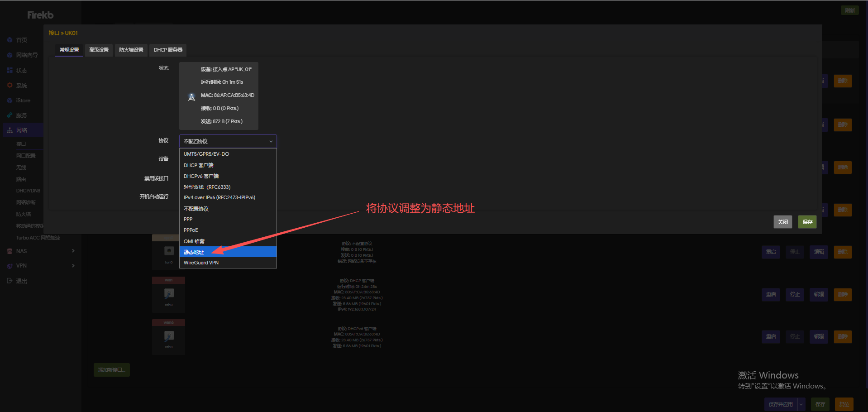Click the access point antenna icon

[x=191, y=97]
